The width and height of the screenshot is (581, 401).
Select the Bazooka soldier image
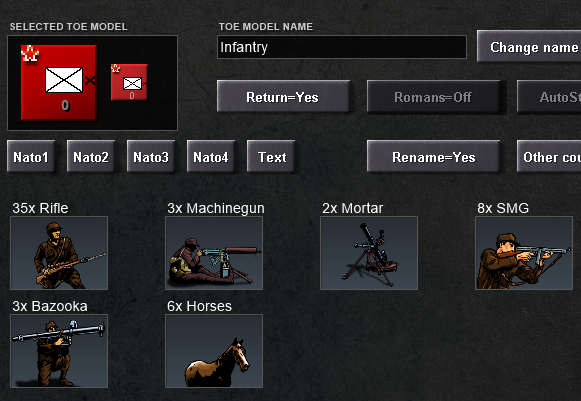coord(59,351)
